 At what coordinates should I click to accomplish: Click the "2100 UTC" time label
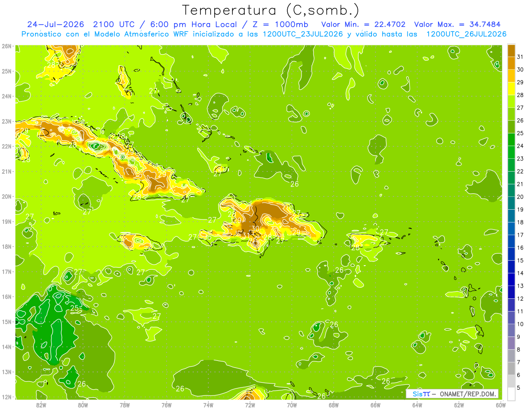113,24
